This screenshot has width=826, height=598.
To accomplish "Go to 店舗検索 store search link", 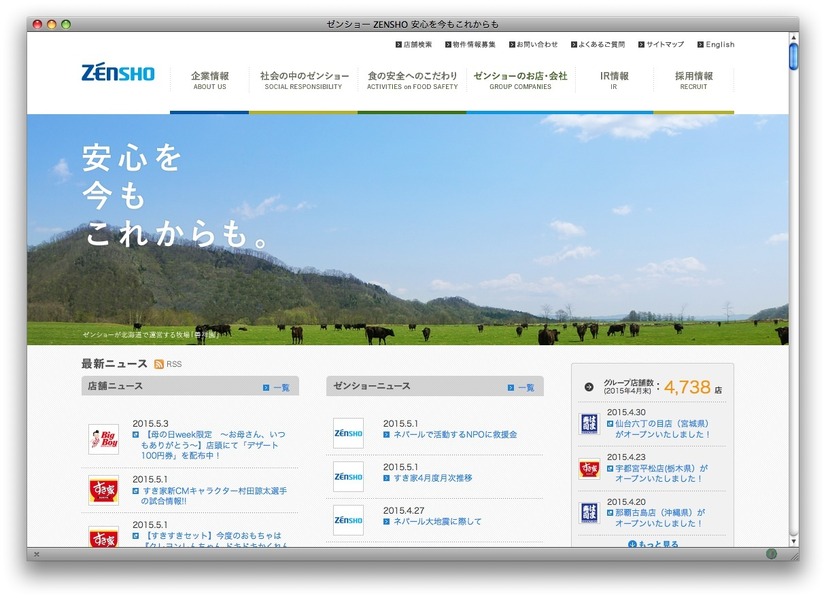I will coord(414,45).
